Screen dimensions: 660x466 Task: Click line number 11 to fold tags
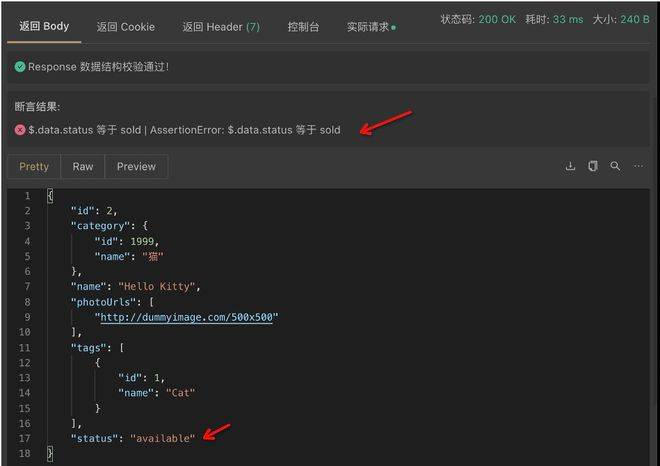coord(26,347)
